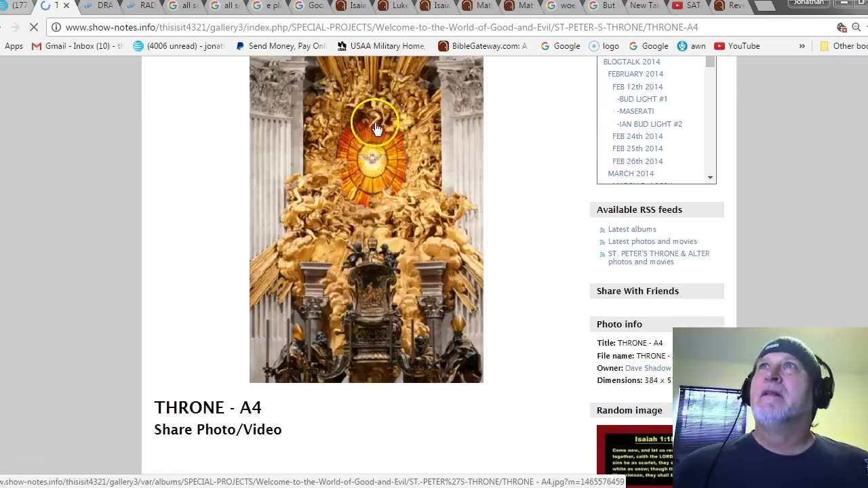Open the BibleGateway.com bookmark
The height and width of the screenshot is (488, 868).
click(x=482, y=46)
